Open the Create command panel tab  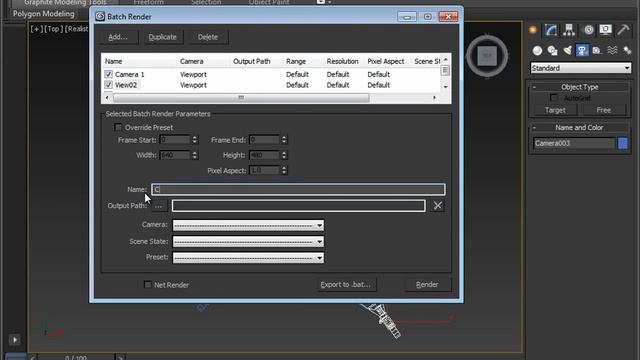click(x=533, y=30)
